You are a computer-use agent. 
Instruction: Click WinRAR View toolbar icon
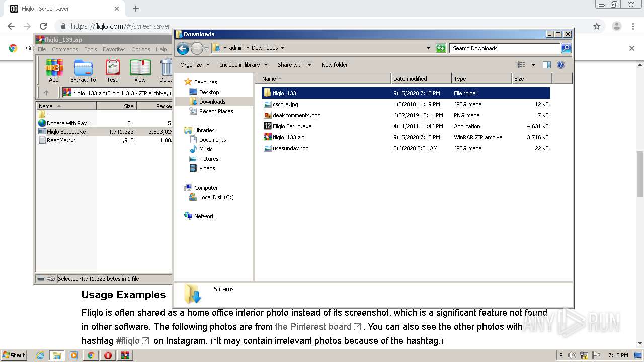[x=140, y=70]
